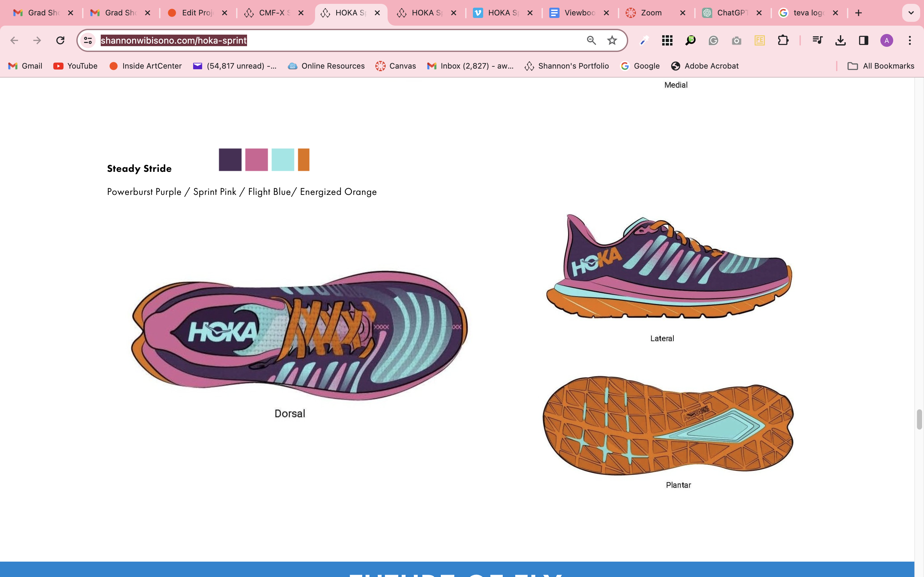Open the Grammarly extension icon
This screenshot has height=577, width=924.
click(713, 40)
